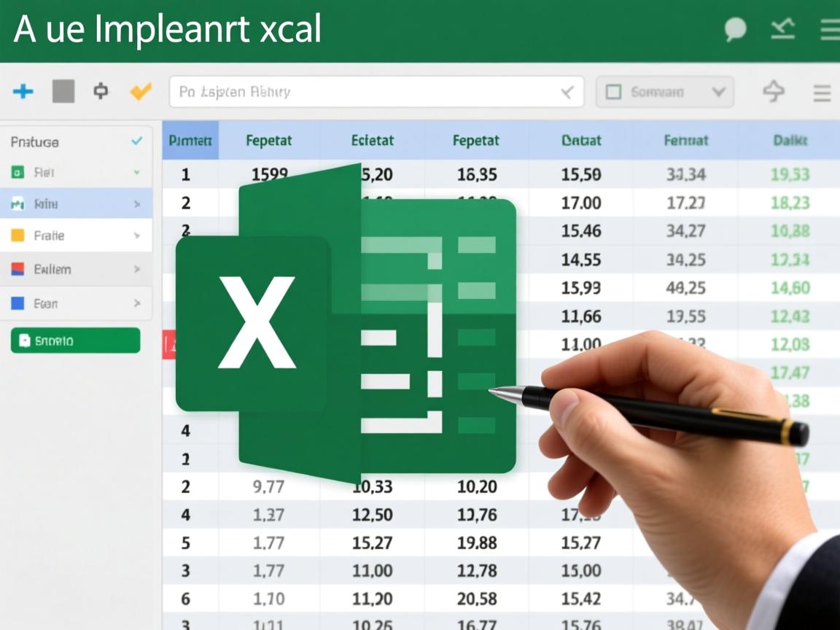The width and height of the screenshot is (840, 630).
Task: Open the chat bubble icon in header
Action: (x=735, y=29)
